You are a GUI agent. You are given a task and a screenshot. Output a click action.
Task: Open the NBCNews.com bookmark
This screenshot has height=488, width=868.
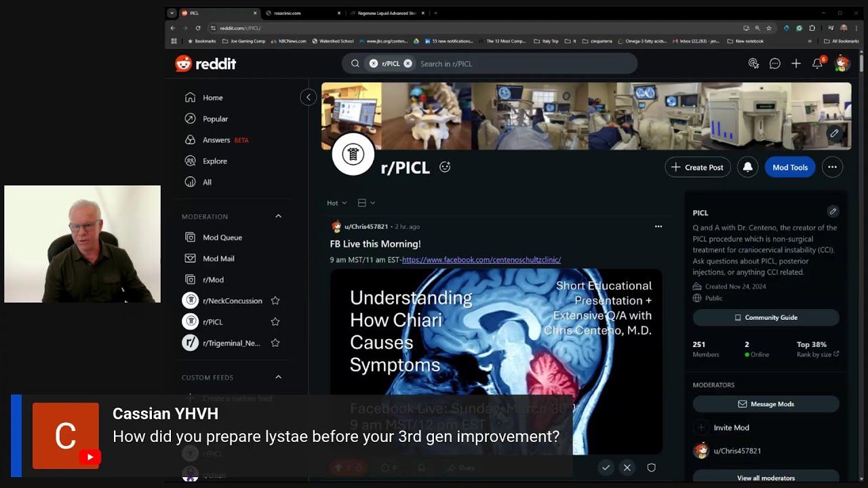(x=288, y=41)
